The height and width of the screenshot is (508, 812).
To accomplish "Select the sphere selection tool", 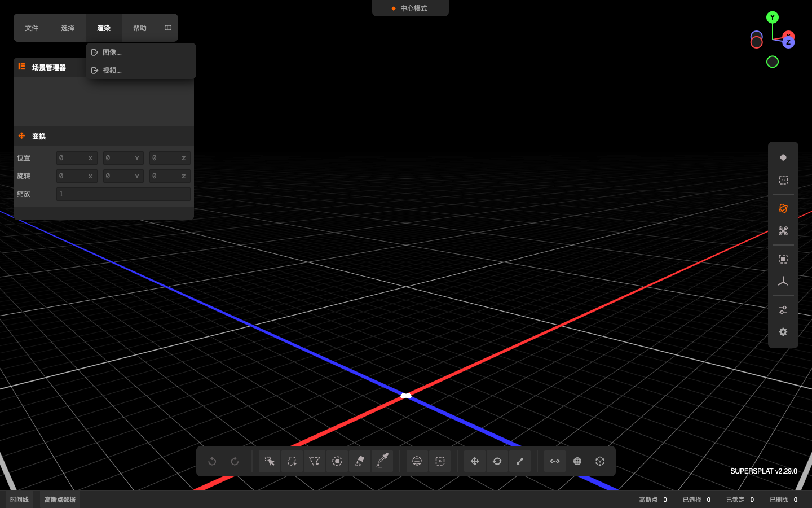I will pyautogui.click(x=417, y=461).
